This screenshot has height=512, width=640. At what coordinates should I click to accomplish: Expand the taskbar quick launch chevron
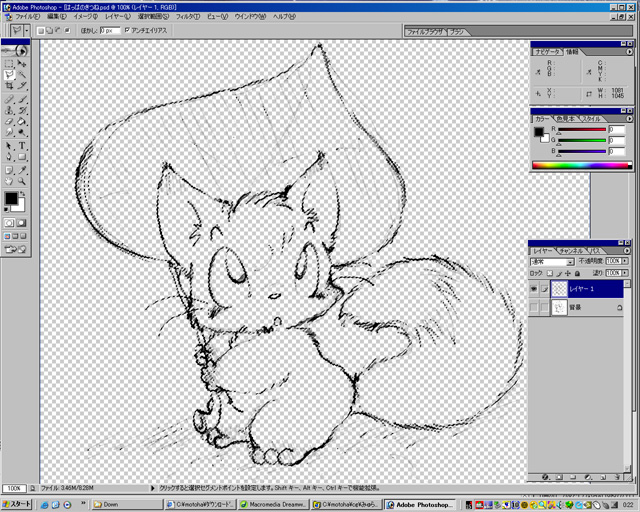[x=83, y=503]
